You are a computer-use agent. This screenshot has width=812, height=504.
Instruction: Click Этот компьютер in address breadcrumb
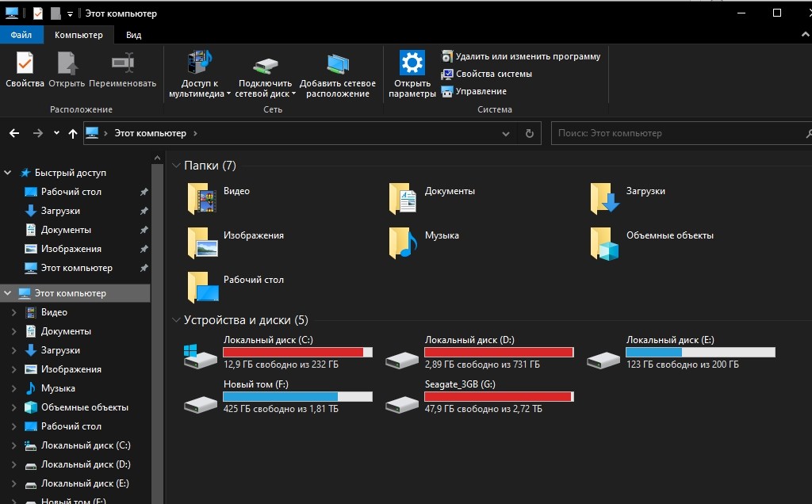pos(150,133)
